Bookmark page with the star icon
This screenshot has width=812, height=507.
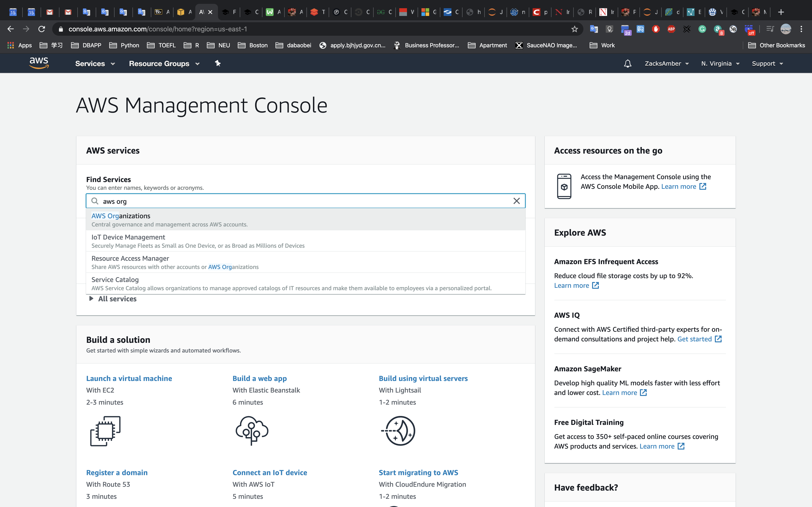[x=574, y=29]
